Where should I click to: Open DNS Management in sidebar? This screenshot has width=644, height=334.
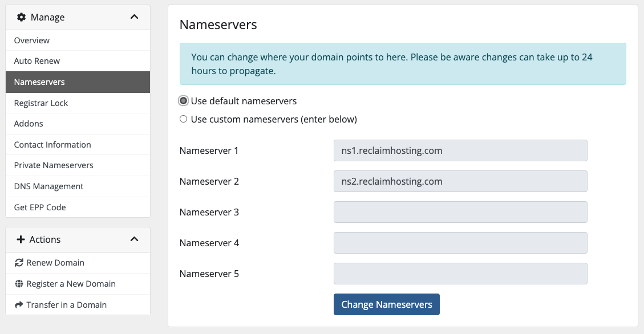[78, 186]
